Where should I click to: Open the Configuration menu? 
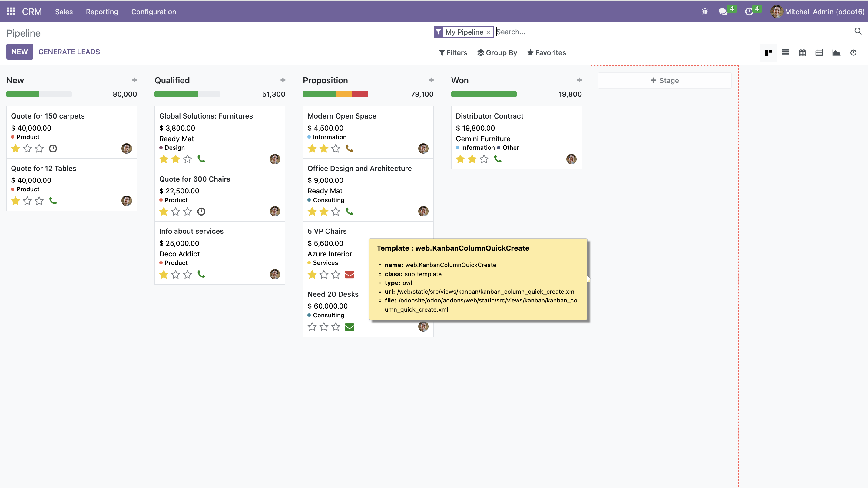[x=153, y=12]
